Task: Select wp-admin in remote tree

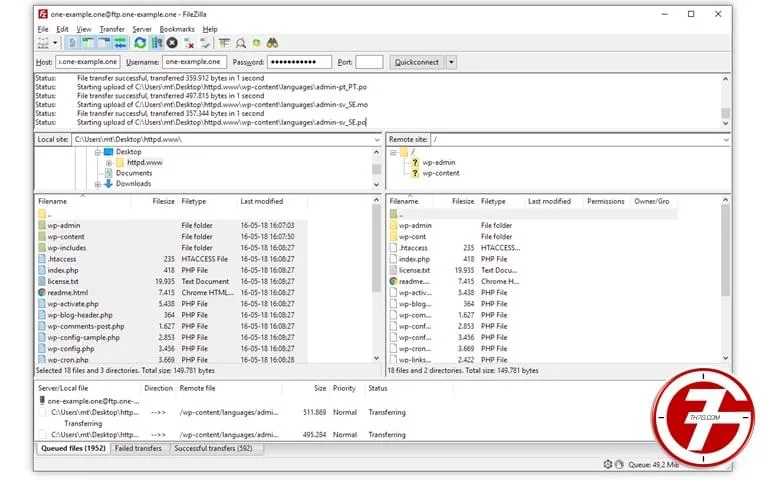Action: (439, 163)
